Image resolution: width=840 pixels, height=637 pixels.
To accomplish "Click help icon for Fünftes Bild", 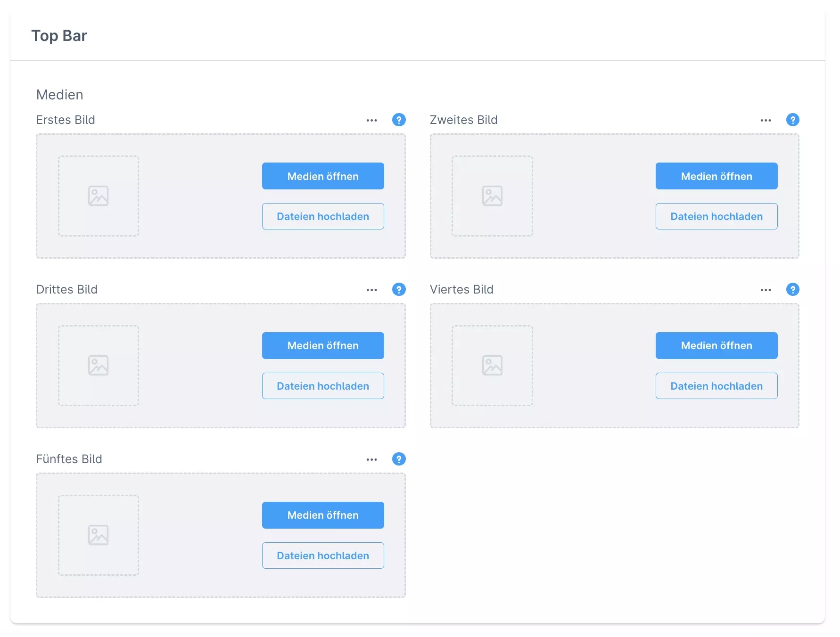I will coord(399,459).
